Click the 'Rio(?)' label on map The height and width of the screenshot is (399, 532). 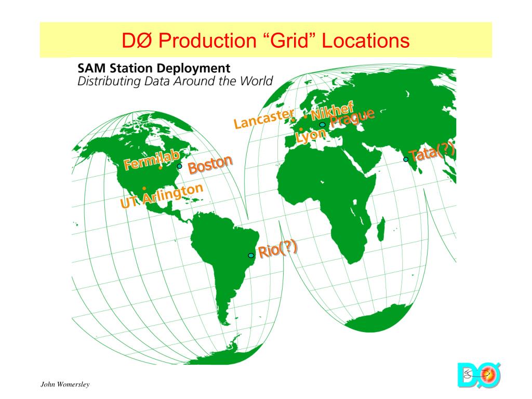(278, 249)
